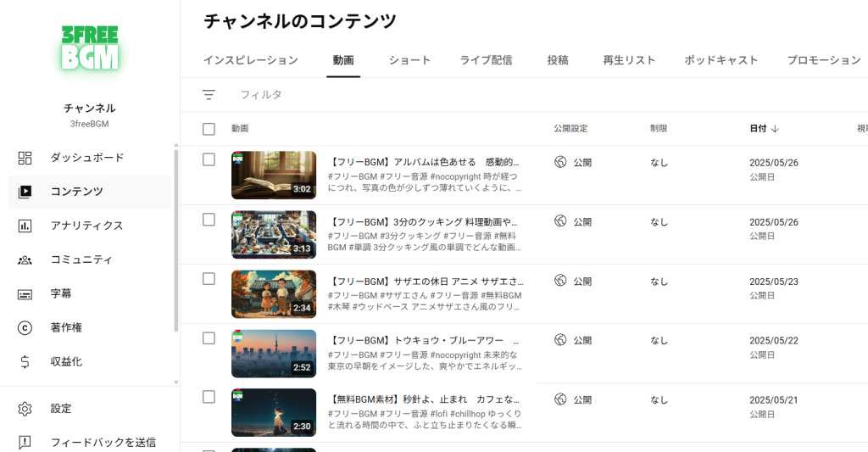Sort by 日付 column header arrow
This screenshot has width=868, height=452.
(x=775, y=129)
